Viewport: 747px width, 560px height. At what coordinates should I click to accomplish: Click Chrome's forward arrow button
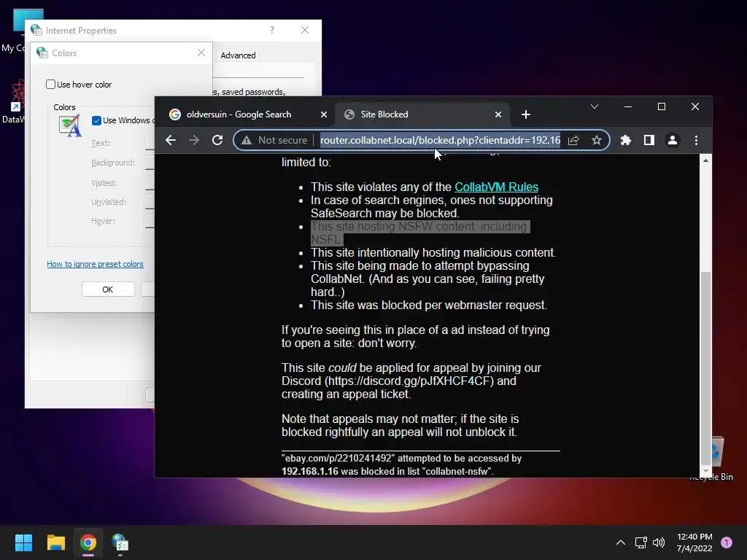click(x=194, y=140)
